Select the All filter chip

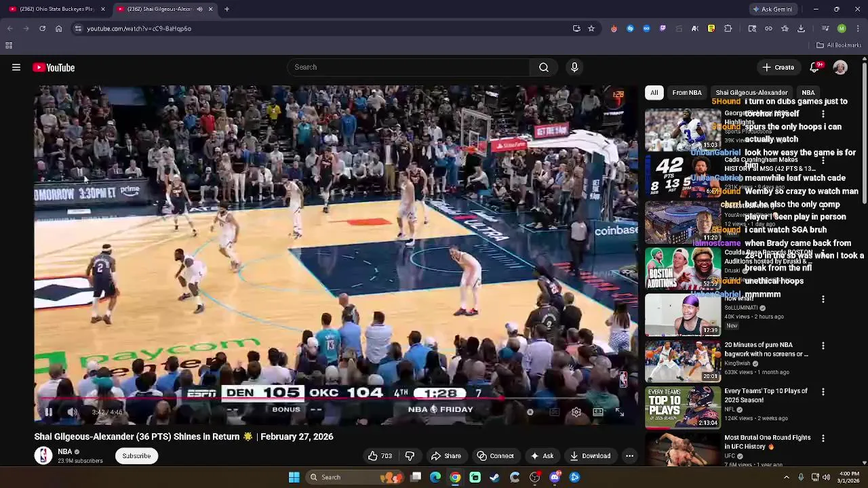[654, 93]
